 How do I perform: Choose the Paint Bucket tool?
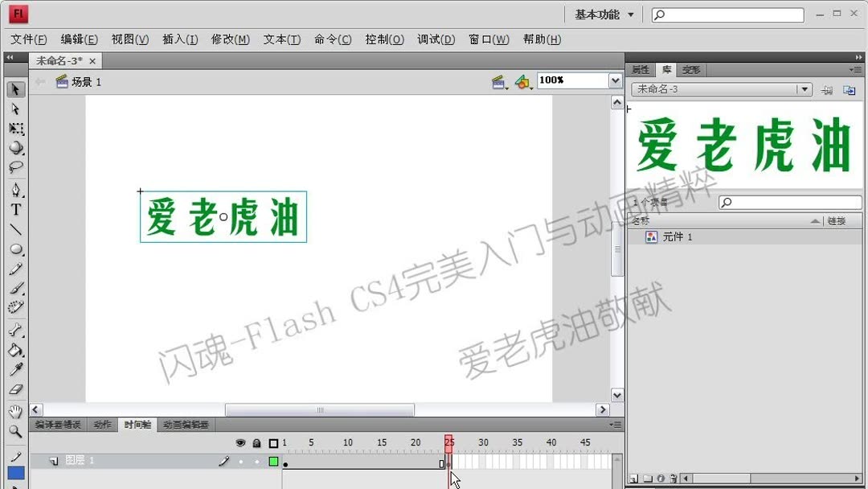15,350
